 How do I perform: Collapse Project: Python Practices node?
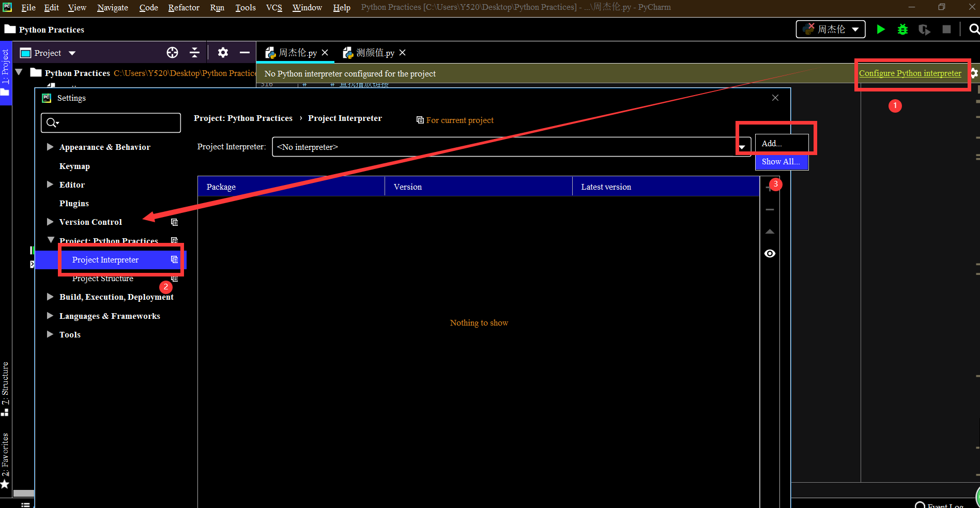pos(51,240)
